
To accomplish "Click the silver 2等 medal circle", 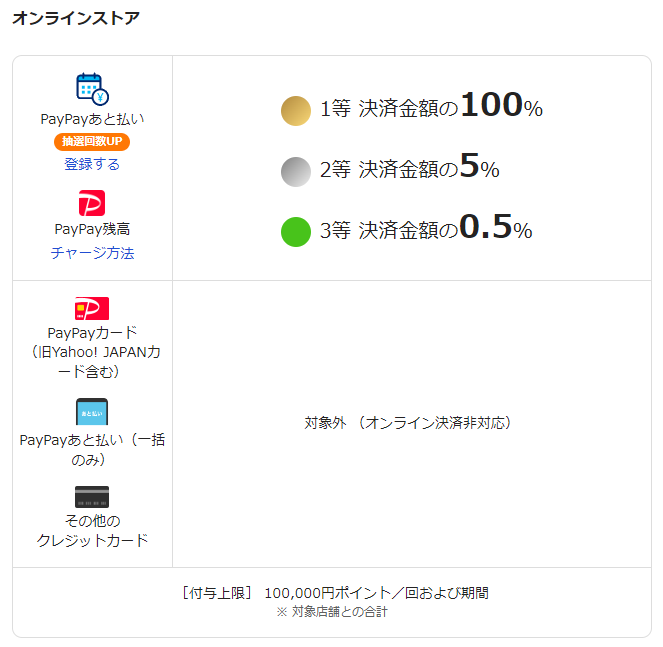I will (x=296, y=172).
